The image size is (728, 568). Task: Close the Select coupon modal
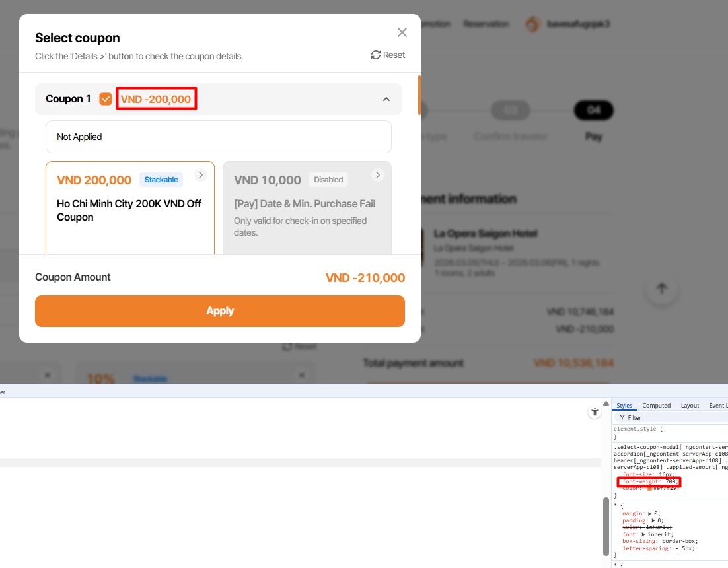(x=402, y=32)
